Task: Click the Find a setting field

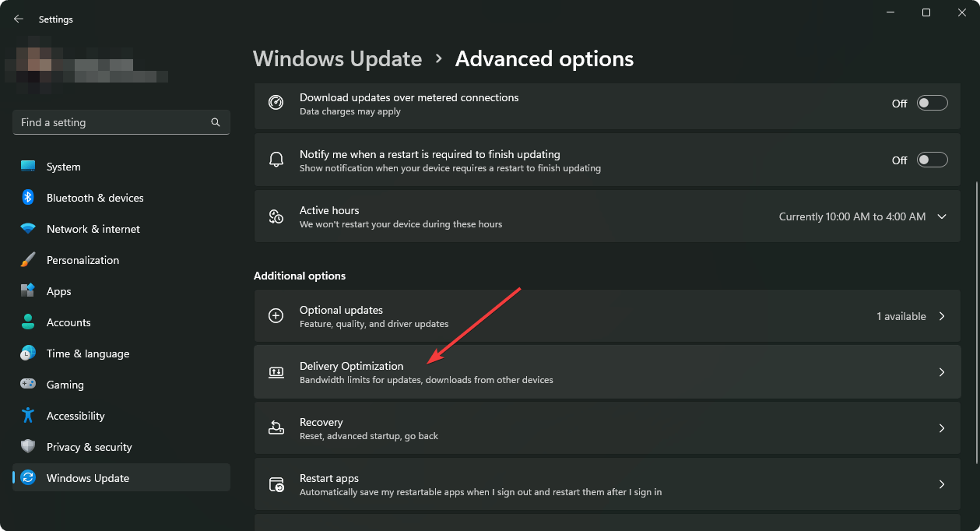Action: (x=121, y=122)
